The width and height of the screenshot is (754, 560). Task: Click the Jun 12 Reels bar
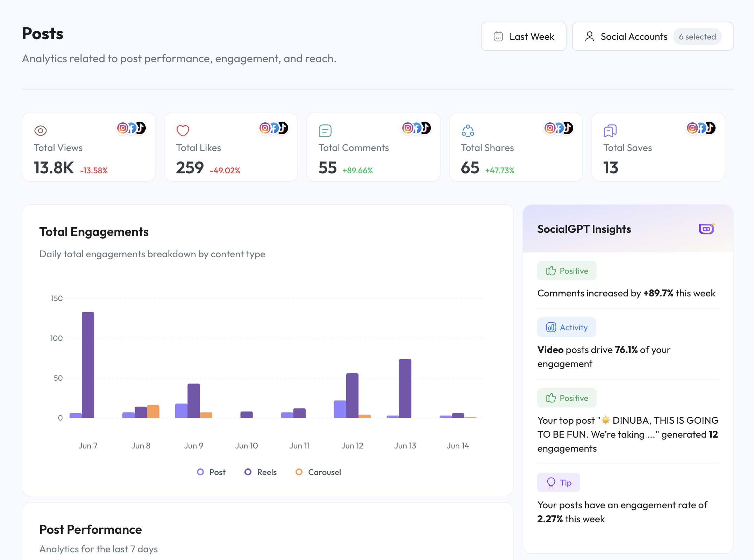(352, 395)
